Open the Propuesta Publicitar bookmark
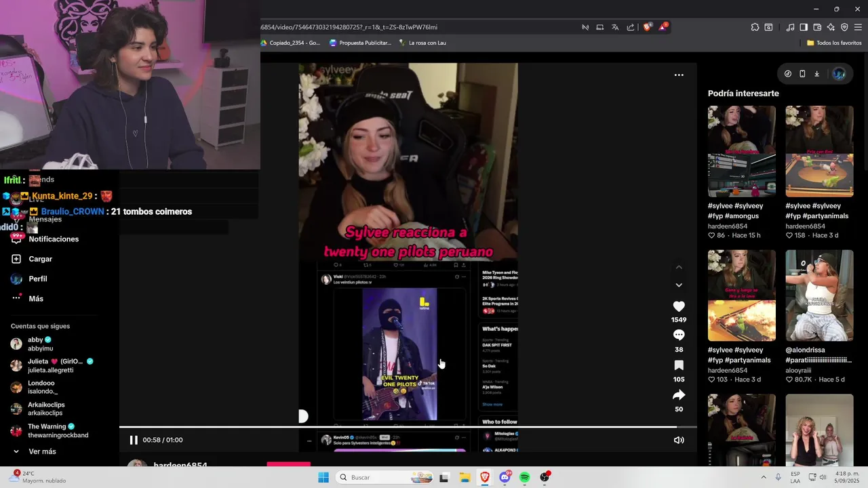Viewport: 868px width, 488px height. pyautogui.click(x=360, y=43)
